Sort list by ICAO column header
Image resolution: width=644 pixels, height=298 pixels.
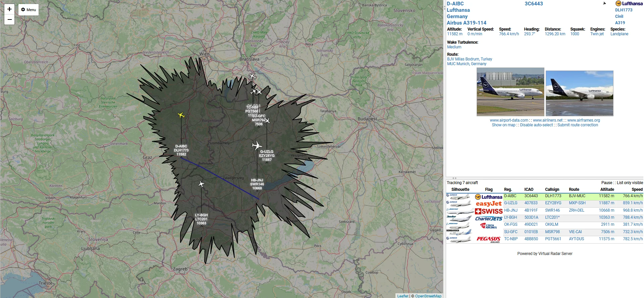click(529, 189)
